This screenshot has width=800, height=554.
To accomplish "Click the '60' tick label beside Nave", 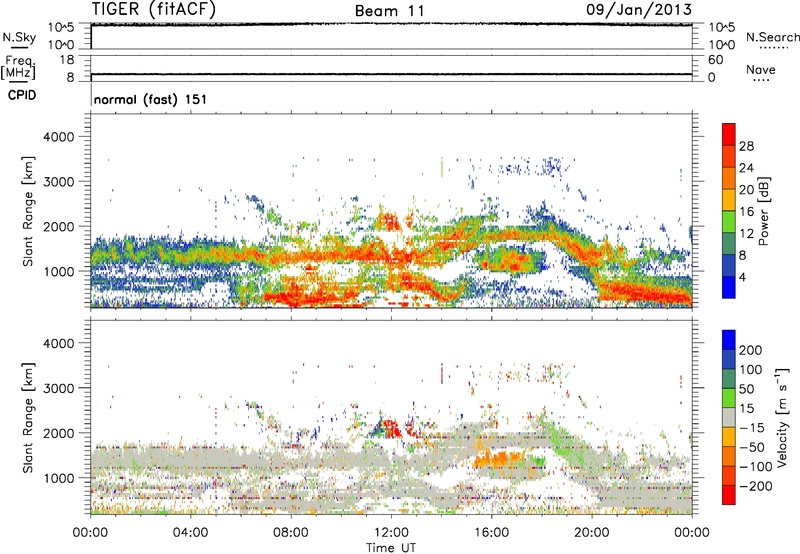I will click(716, 60).
